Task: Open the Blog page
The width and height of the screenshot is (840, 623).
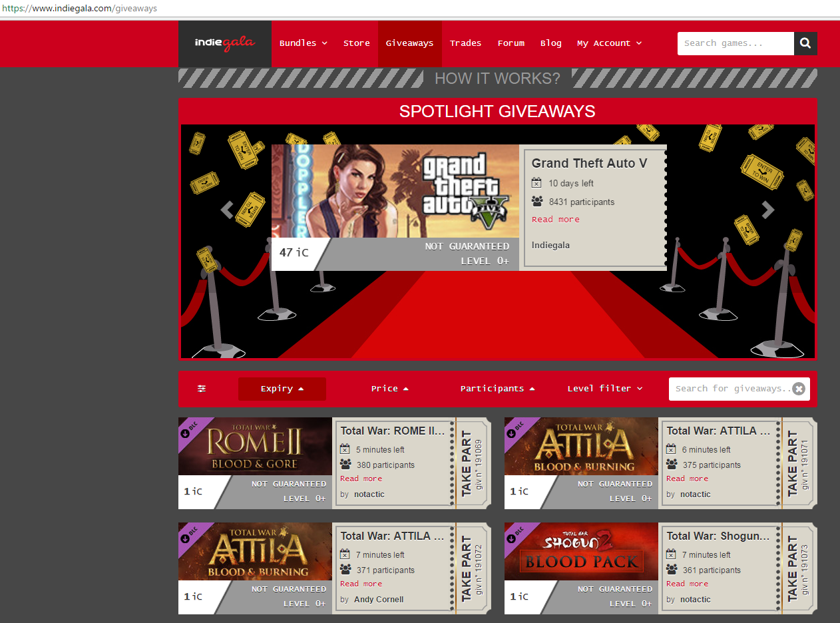Action: pos(551,43)
